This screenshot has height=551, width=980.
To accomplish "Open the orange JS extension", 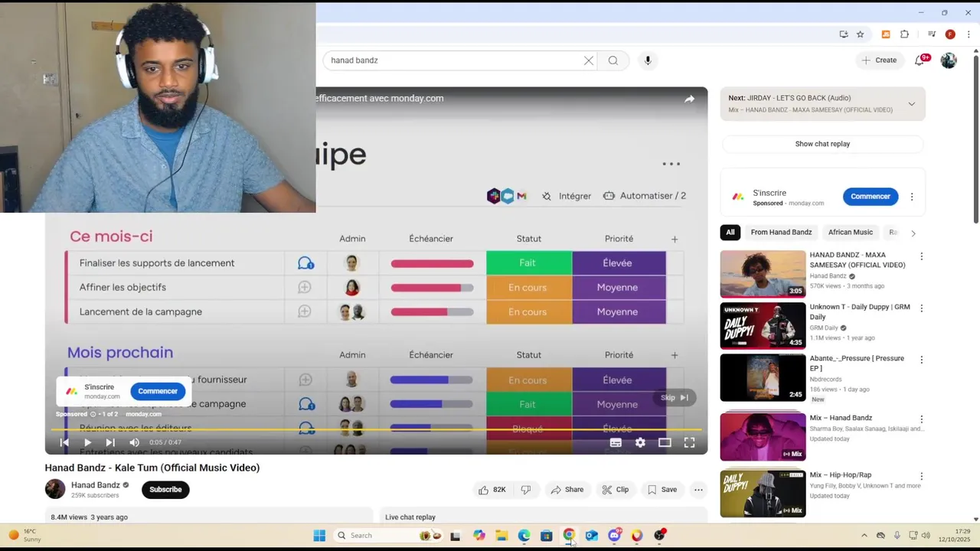I will click(x=886, y=34).
